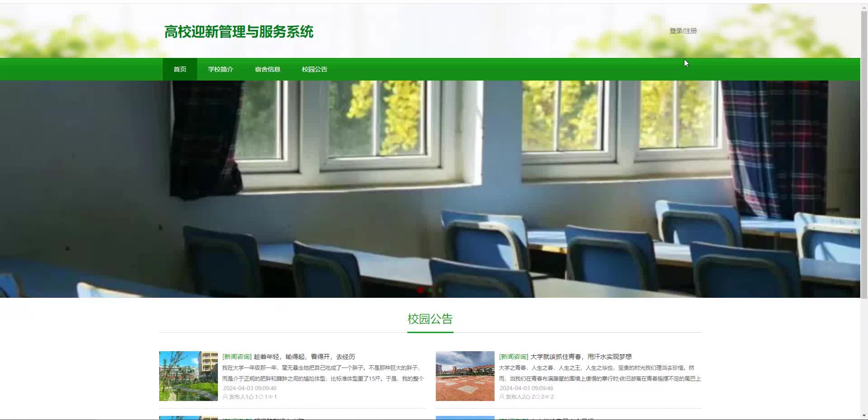Open the 宿舍信息 menu item

click(268, 69)
